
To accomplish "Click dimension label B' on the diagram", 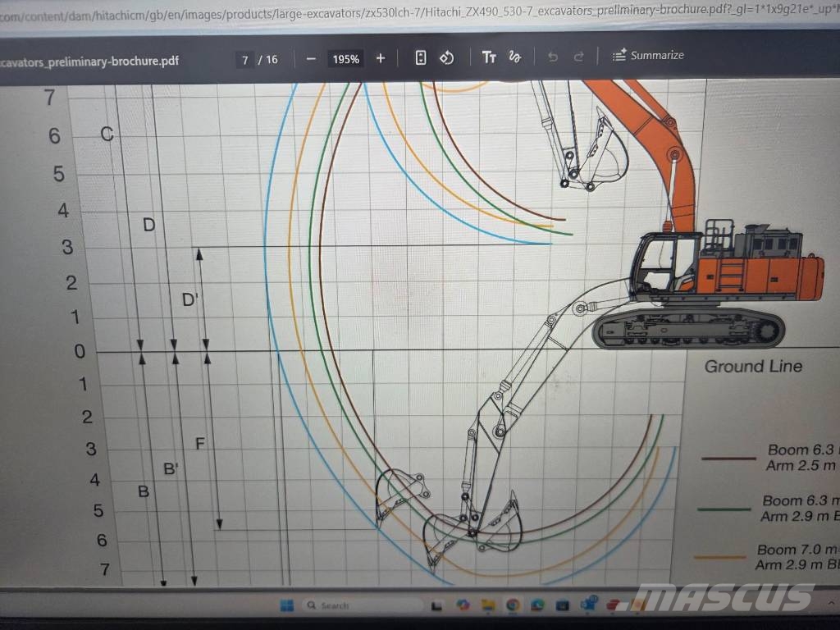I will (171, 469).
